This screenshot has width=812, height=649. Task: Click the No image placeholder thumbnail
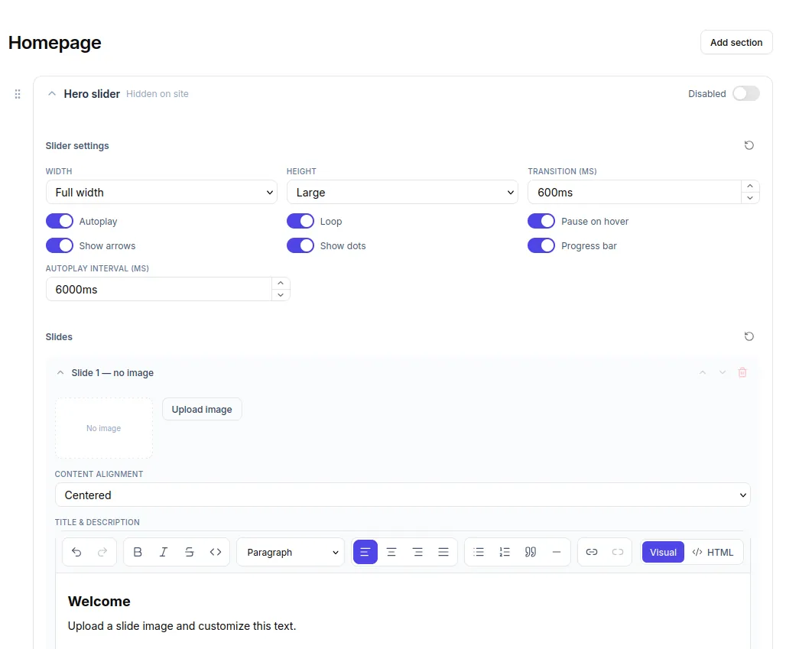[x=104, y=428]
